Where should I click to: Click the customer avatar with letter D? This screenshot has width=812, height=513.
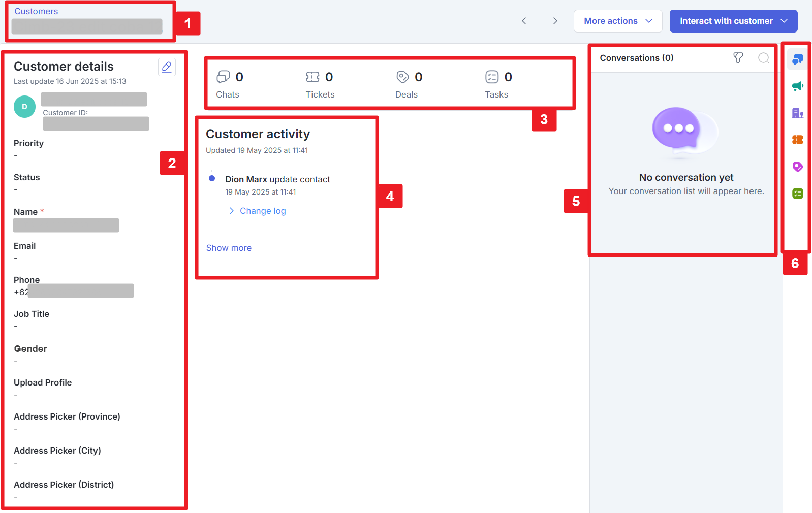tap(24, 107)
